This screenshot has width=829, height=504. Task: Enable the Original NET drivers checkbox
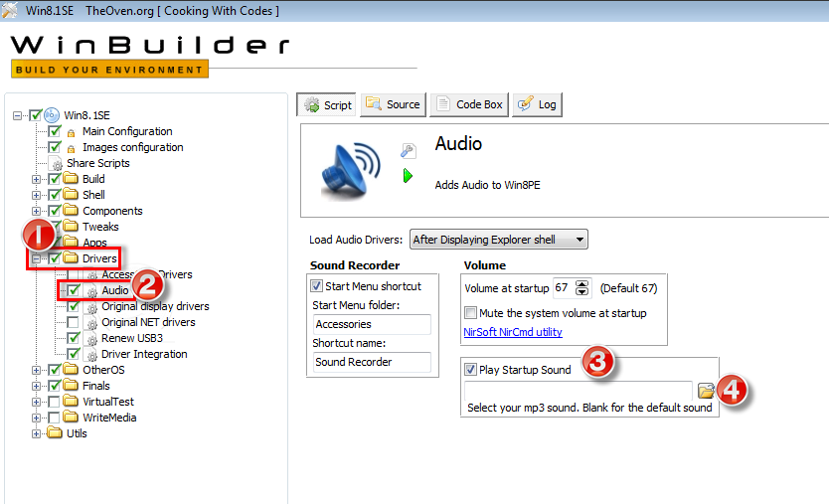point(73,322)
